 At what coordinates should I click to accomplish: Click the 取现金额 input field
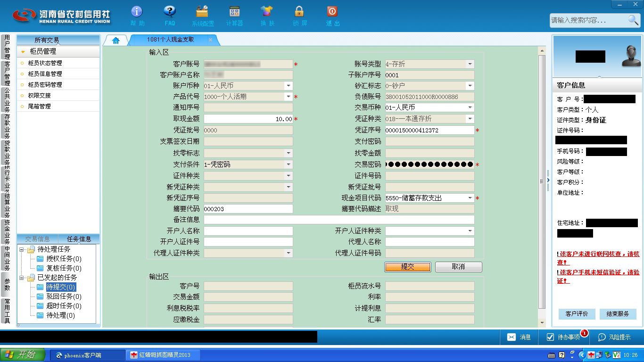pos(248,119)
